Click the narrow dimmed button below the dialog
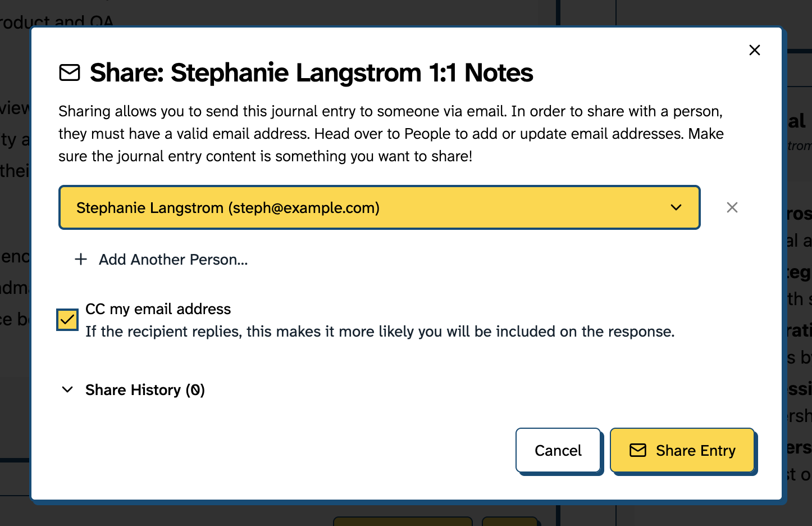The image size is (812, 526). coord(509,522)
